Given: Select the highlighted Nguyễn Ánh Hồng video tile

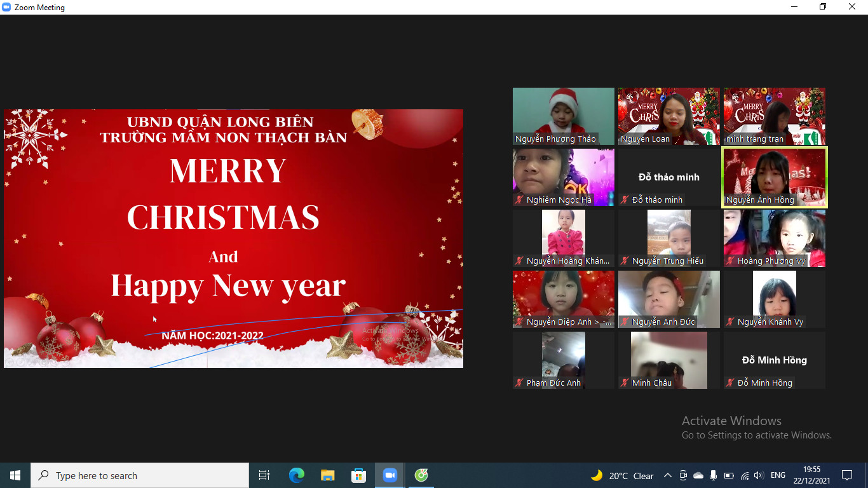Looking at the screenshot, I should click(x=775, y=177).
